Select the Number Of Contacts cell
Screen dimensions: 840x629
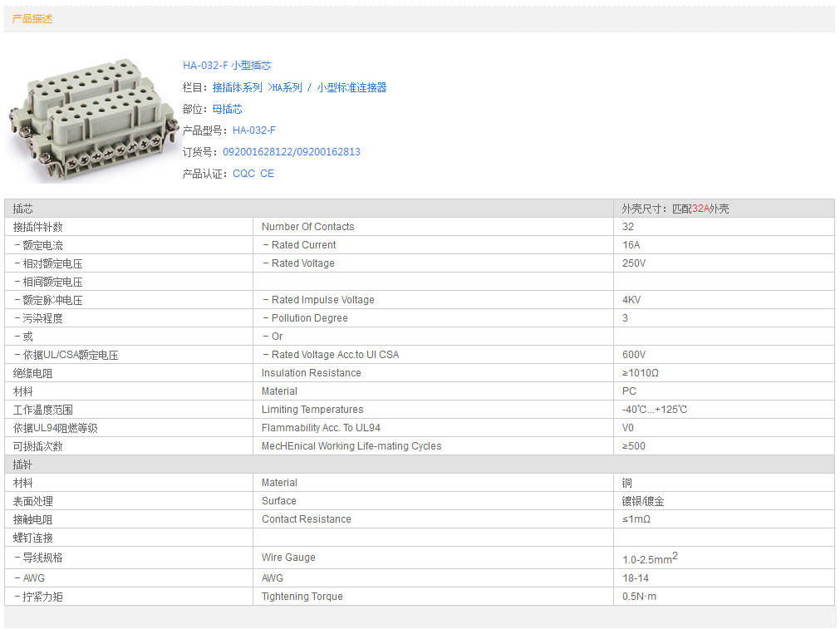tap(307, 227)
